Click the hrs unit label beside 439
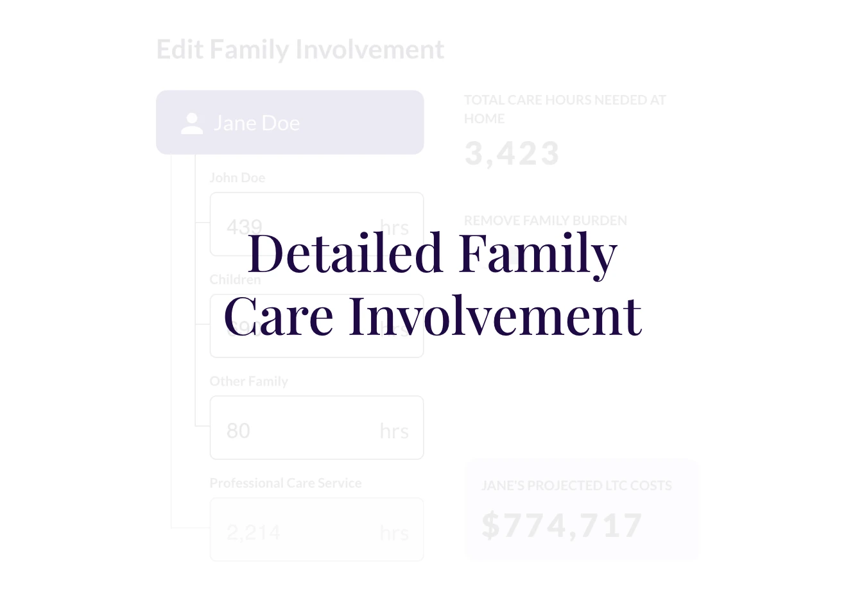This screenshot has width=846, height=616. pos(393,227)
